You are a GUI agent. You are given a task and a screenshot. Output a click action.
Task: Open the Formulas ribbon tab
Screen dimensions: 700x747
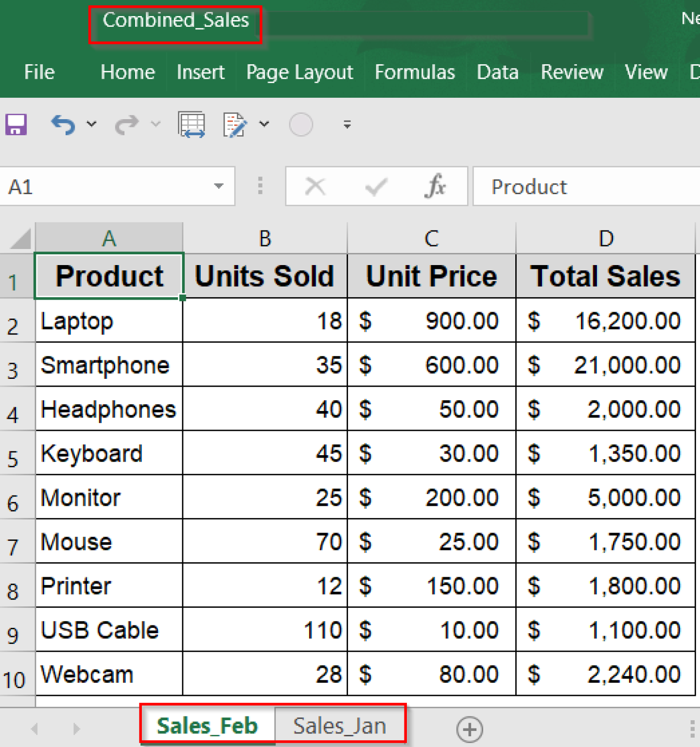coord(415,72)
